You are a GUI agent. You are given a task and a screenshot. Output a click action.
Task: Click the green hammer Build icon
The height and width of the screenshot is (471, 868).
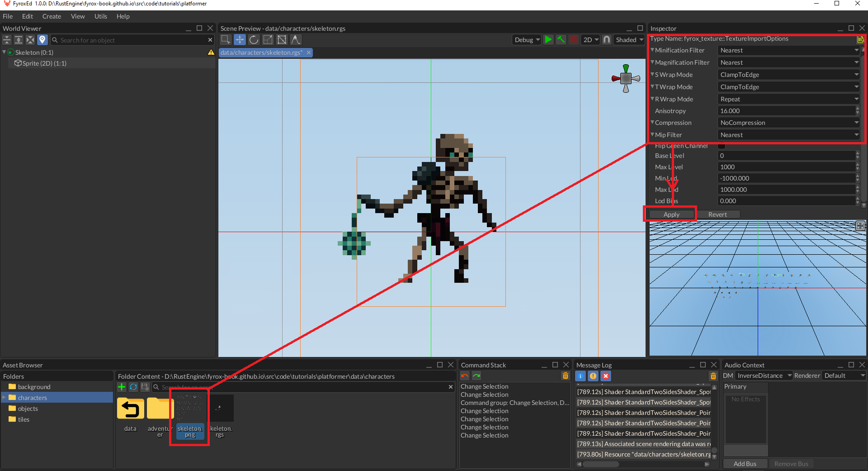561,40
